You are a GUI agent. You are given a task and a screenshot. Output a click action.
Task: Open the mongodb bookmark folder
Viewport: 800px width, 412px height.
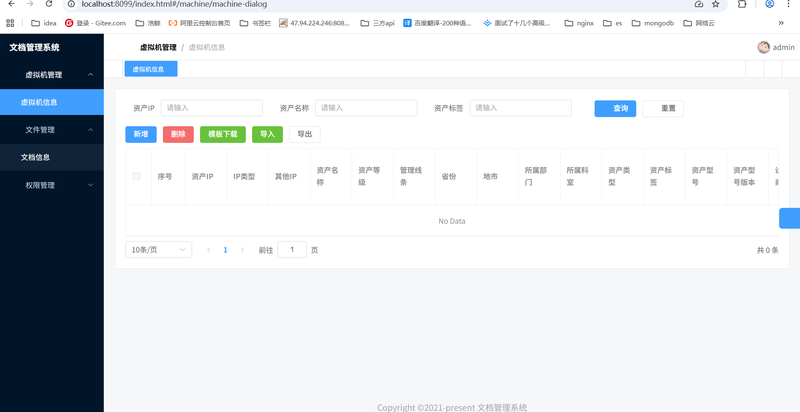[x=657, y=22]
